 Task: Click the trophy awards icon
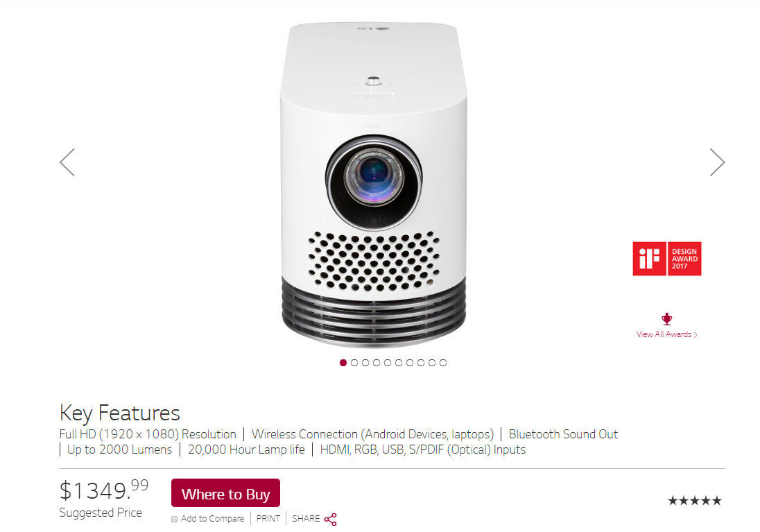tap(667, 318)
